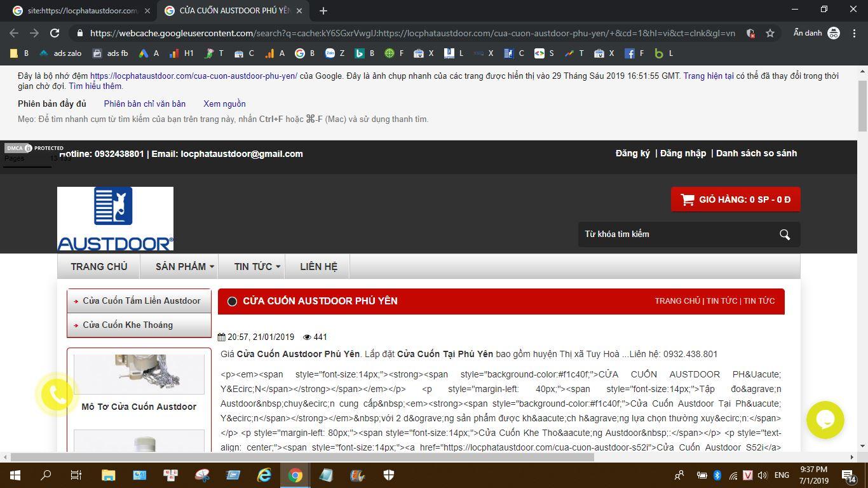Open a new browser tab
Screen dimensions: 868x488
click(323, 11)
